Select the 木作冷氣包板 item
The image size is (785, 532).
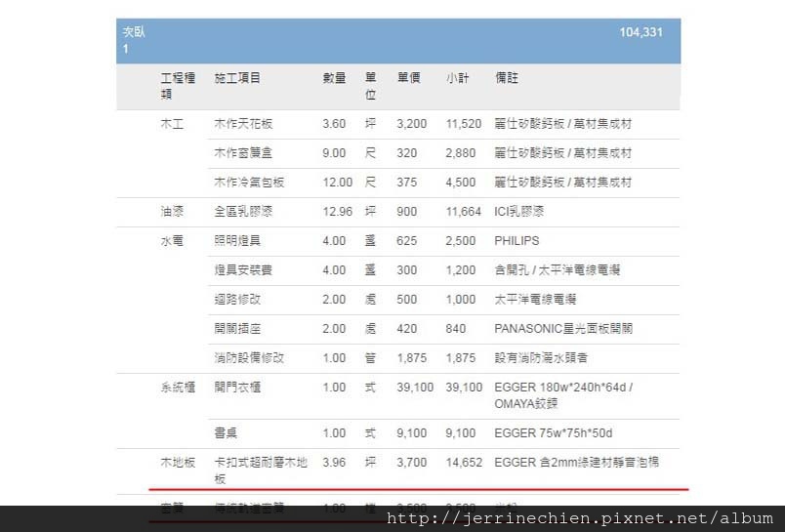click(249, 183)
